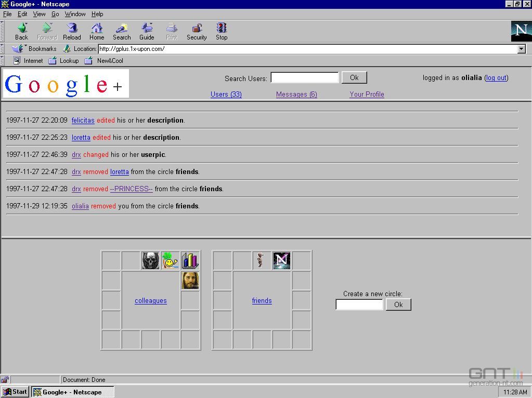Open olialia link in 1997-11-29 row
Viewport: 532px width, 398px height.
(80, 206)
